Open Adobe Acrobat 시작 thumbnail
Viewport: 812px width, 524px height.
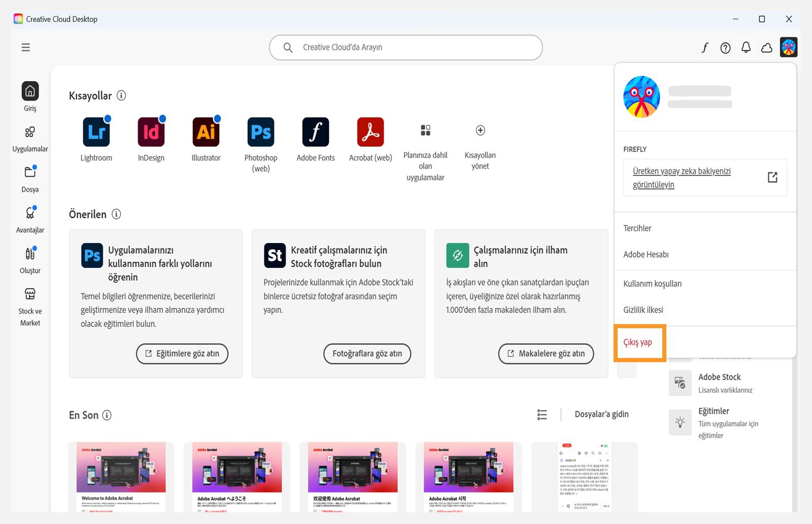468,477
